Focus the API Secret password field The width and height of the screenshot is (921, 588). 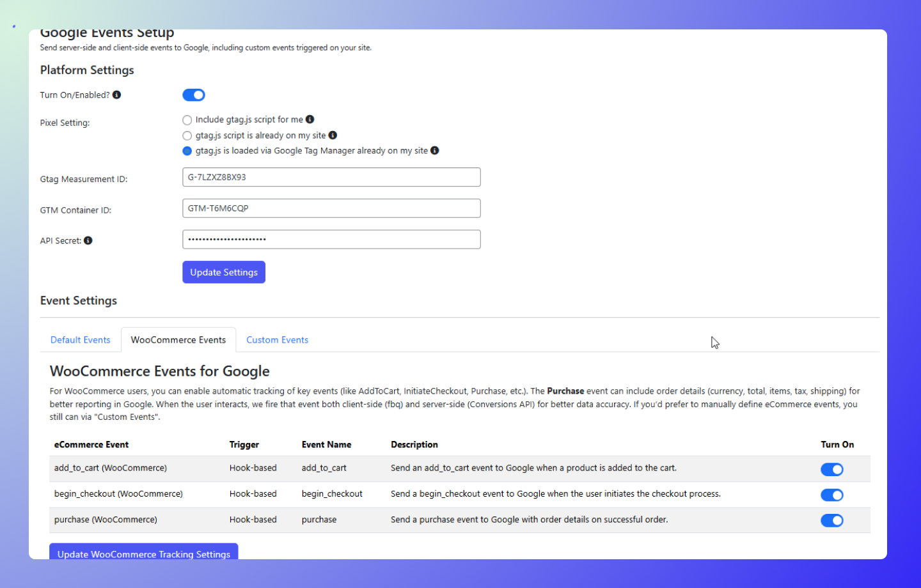click(331, 239)
